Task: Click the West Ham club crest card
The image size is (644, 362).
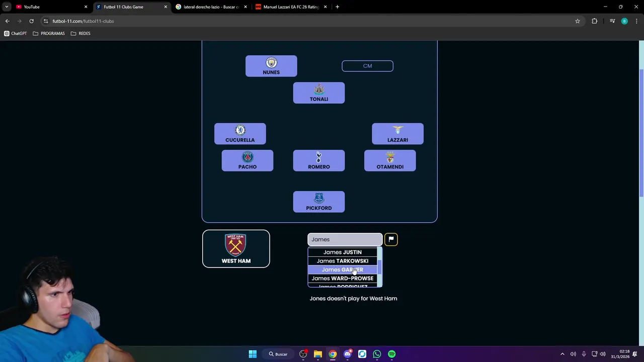Action: 236,249
